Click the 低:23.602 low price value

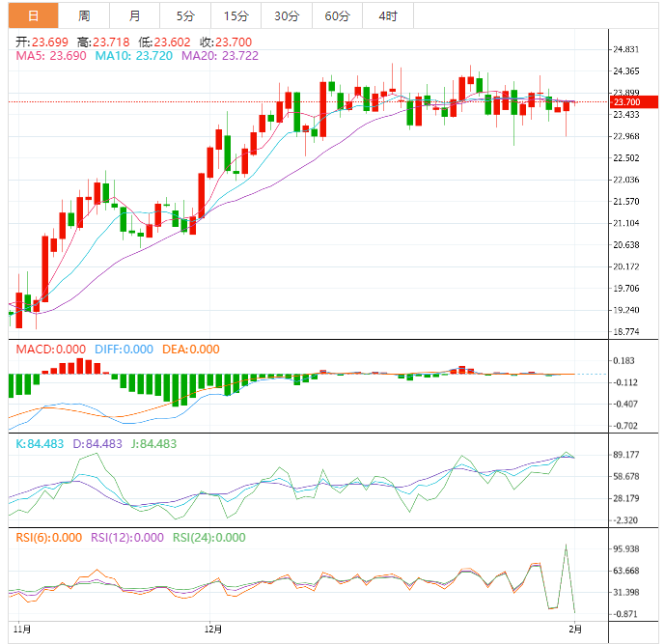[x=164, y=42]
